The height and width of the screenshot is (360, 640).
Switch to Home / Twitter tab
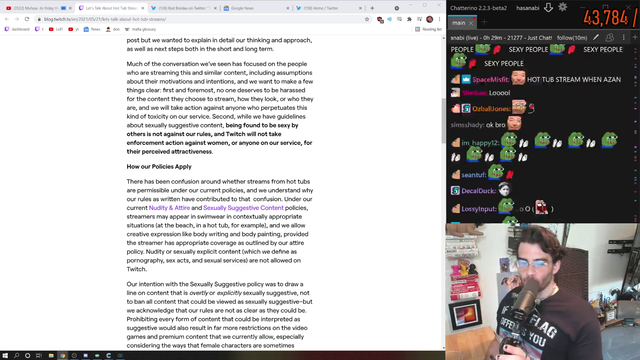pyautogui.click(x=329, y=8)
